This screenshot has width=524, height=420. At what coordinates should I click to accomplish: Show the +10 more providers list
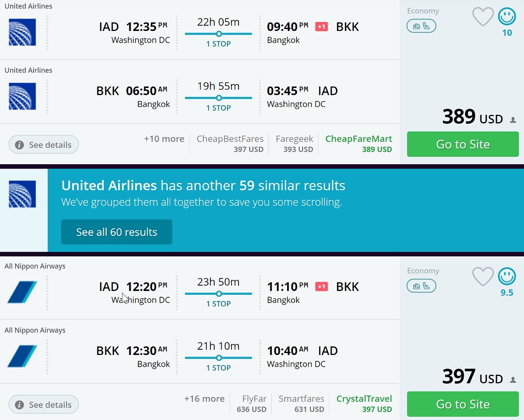tap(164, 139)
